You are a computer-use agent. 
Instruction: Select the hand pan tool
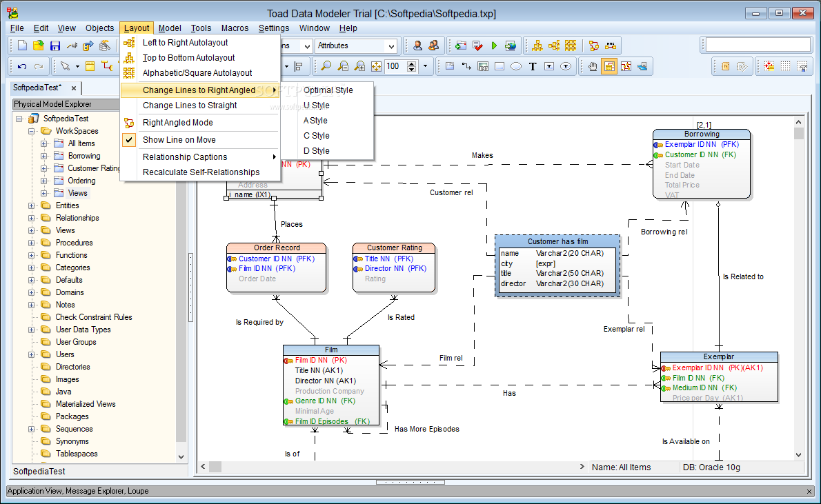pos(593,66)
